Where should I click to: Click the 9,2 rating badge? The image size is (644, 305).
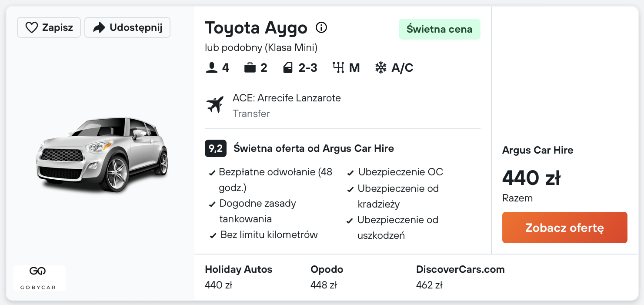tap(215, 148)
